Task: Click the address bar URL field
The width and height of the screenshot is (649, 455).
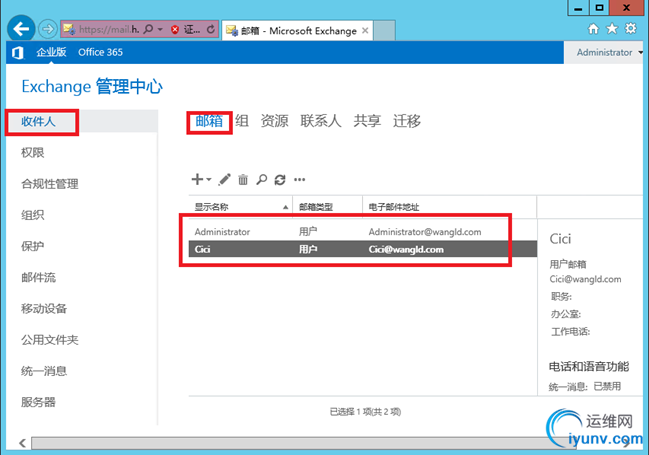Action: click(x=108, y=29)
